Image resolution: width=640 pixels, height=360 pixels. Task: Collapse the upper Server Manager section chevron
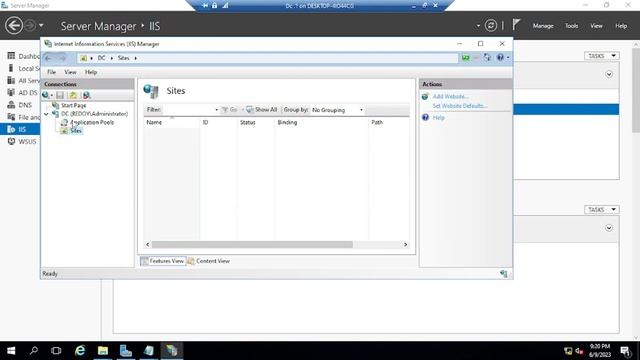609,74
